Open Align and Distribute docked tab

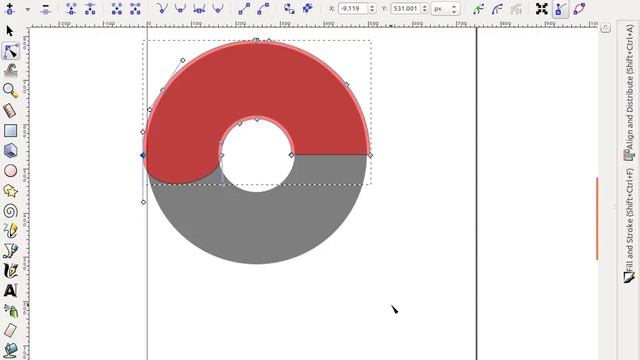point(629,93)
